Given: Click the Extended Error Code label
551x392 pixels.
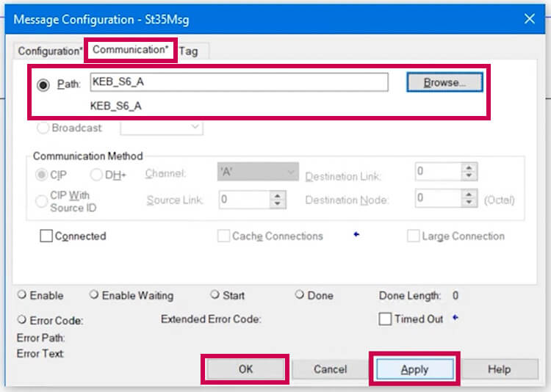Looking at the screenshot, I should point(211,319).
